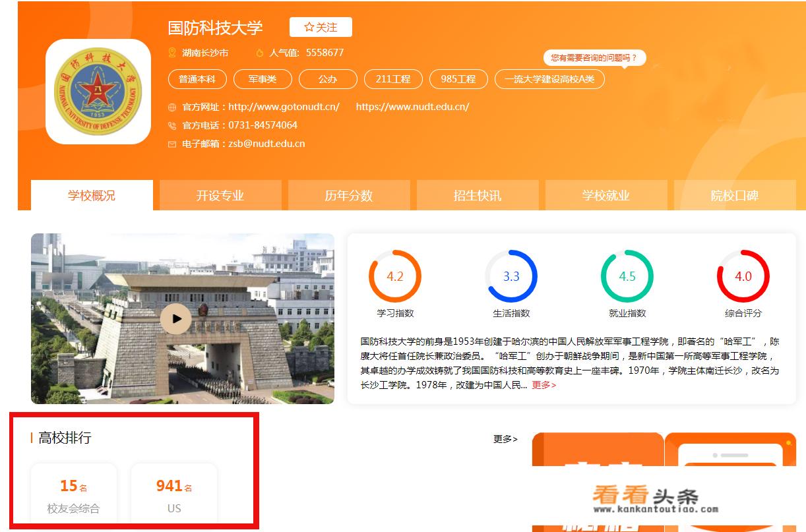
Task: Click the university emblem logo
Action: (x=98, y=92)
